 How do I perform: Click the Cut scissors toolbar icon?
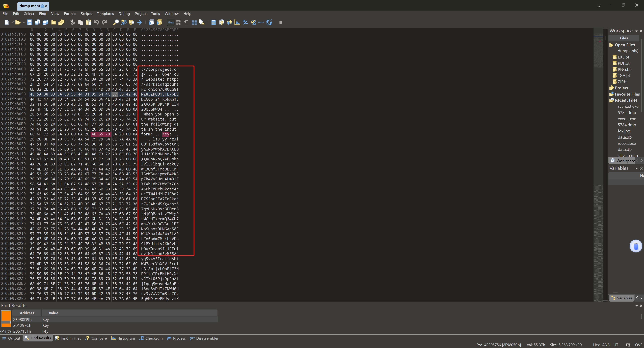click(72, 22)
